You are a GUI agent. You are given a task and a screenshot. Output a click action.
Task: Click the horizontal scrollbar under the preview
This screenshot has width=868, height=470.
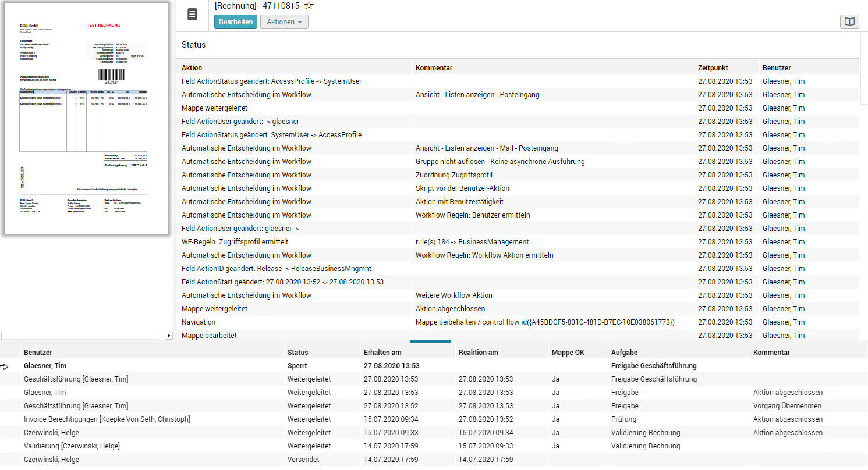80,336
